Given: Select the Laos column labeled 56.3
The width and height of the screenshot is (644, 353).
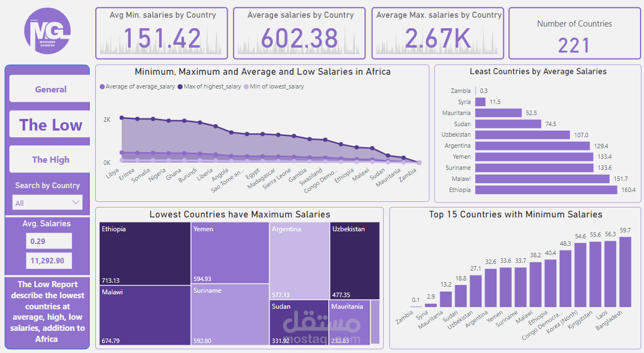Looking at the screenshot, I should pyautogui.click(x=610, y=274).
